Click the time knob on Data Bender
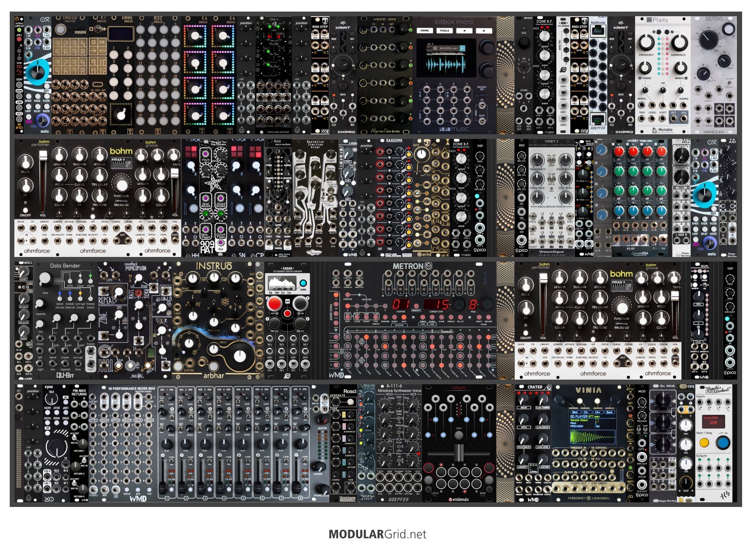Screen dimensions: 756x544 pyautogui.click(x=45, y=279)
